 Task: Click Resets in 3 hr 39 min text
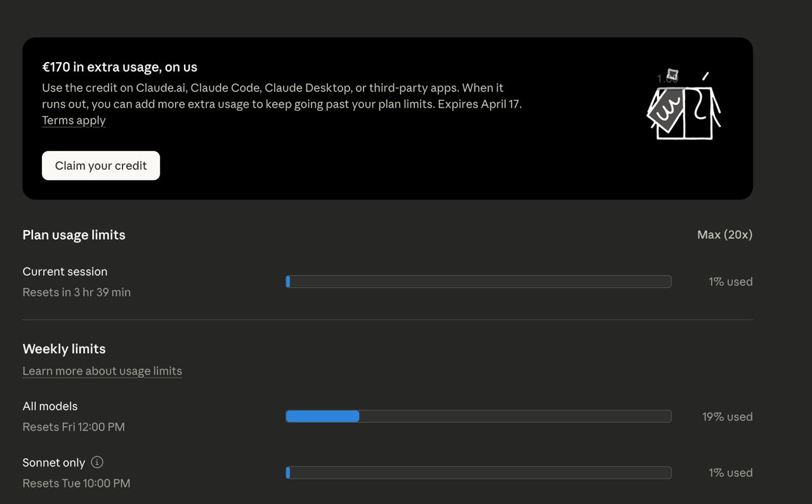[77, 292]
